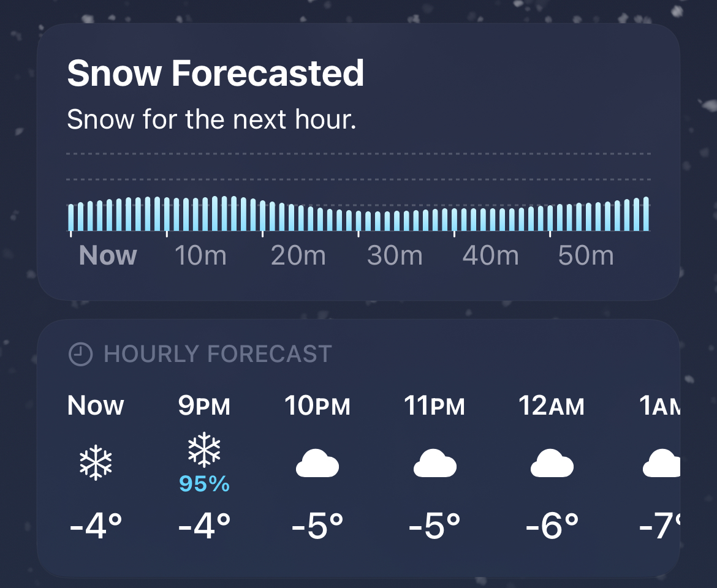Click the 50m mark on precipitation chart

[585, 255]
